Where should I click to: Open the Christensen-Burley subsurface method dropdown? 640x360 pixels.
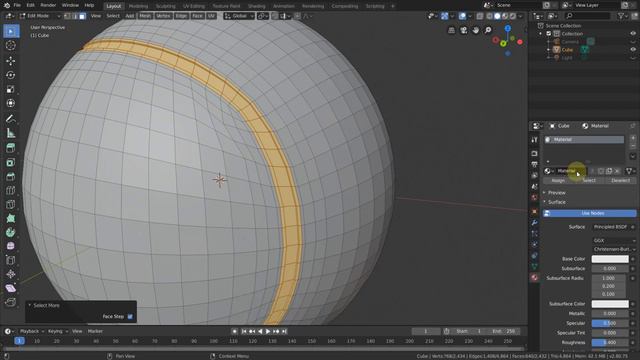[613, 249]
